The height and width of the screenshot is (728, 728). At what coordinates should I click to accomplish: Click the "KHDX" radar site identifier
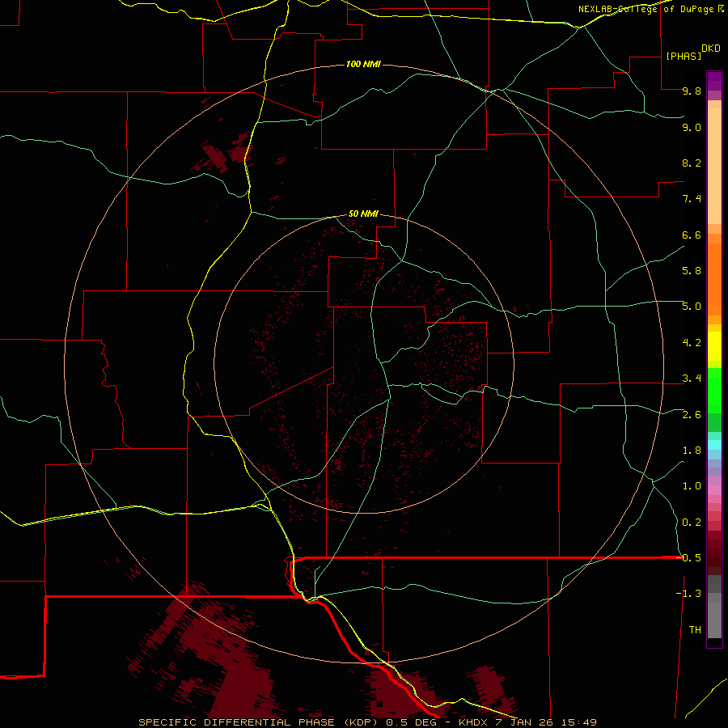click(472, 722)
